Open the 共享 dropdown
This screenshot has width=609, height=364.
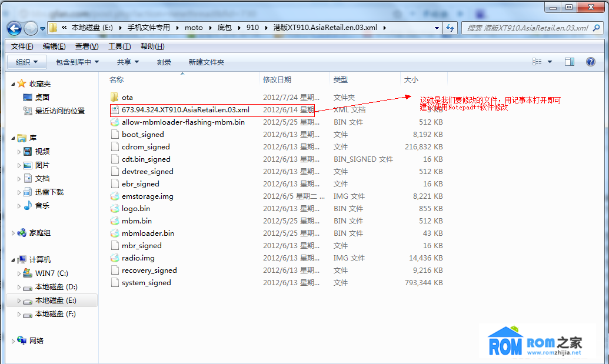pos(128,62)
